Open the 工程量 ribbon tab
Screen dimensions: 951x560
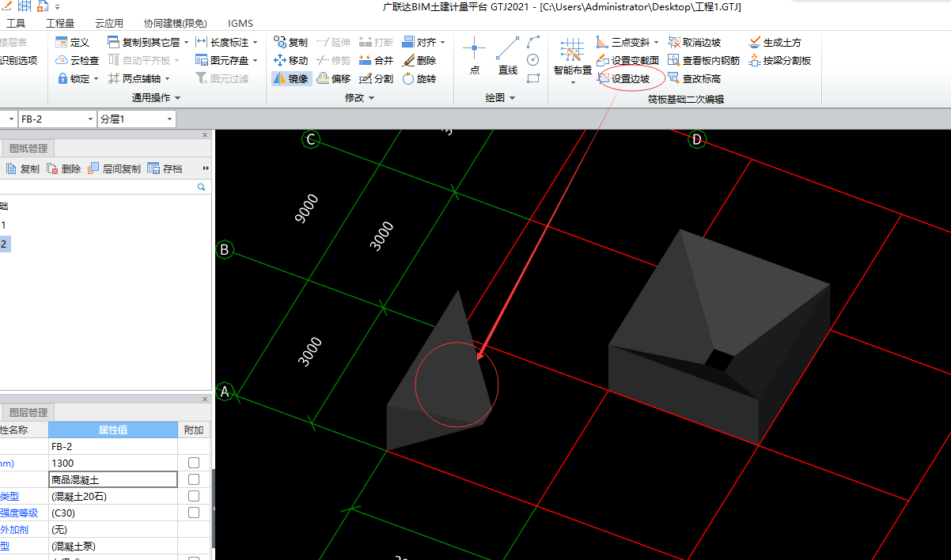[x=60, y=23]
